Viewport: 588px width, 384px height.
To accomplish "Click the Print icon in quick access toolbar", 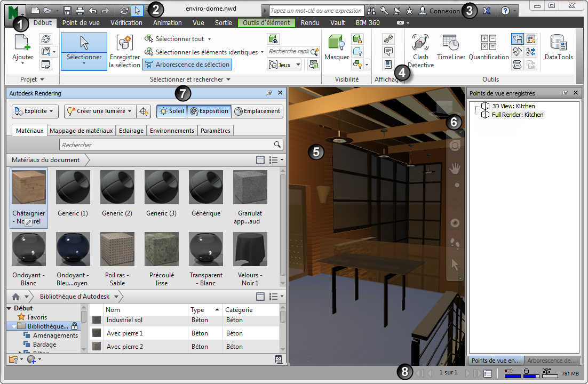I will click(x=80, y=11).
